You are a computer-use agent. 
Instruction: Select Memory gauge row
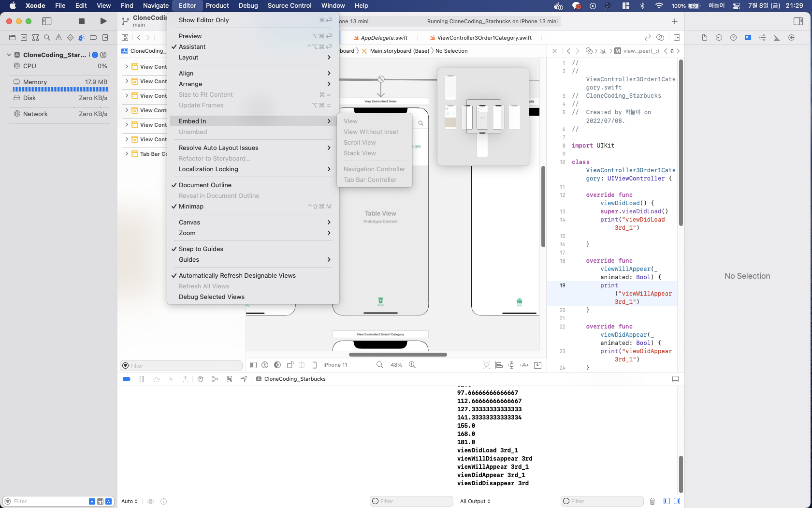click(x=60, y=82)
